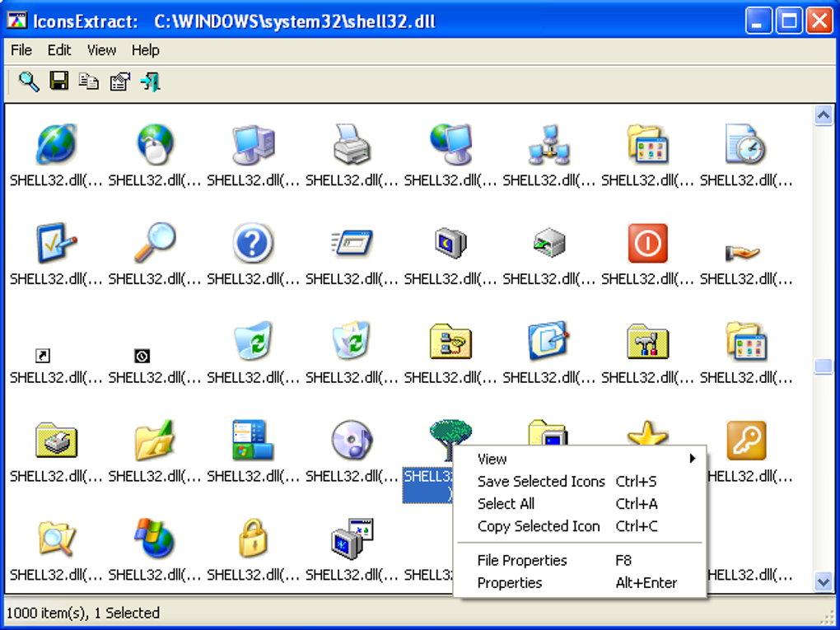Choose Properties Alt+Enter in context menu
The height and width of the screenshot is (630, 840).
coord(581,583)
